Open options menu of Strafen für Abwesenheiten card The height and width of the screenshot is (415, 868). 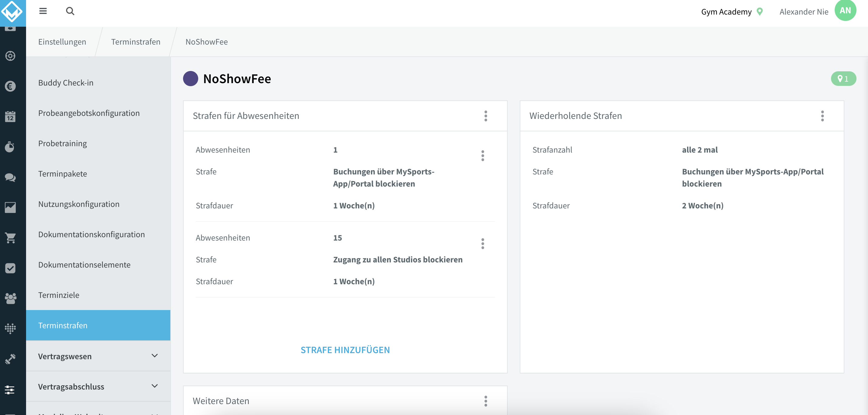[486, 116]
